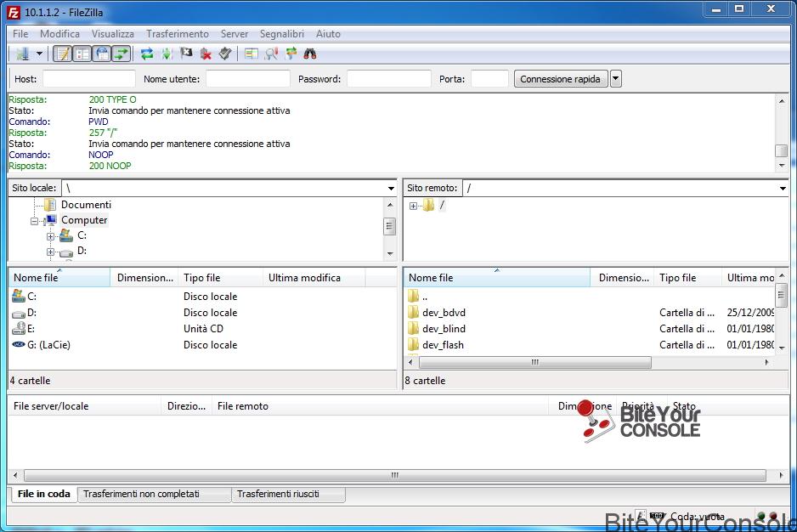Switch to Trasferimenti non completati tab
This screenshot has width=797, height=532.
[155, 495]
